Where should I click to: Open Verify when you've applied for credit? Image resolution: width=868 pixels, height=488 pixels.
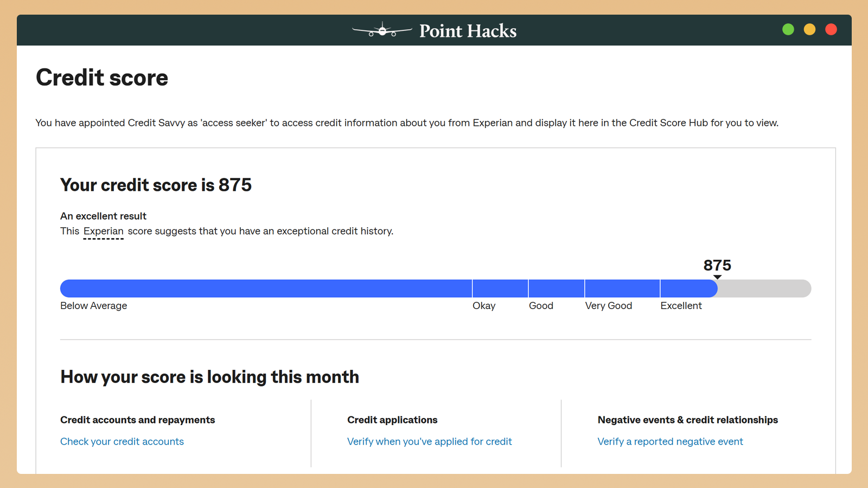429,441
